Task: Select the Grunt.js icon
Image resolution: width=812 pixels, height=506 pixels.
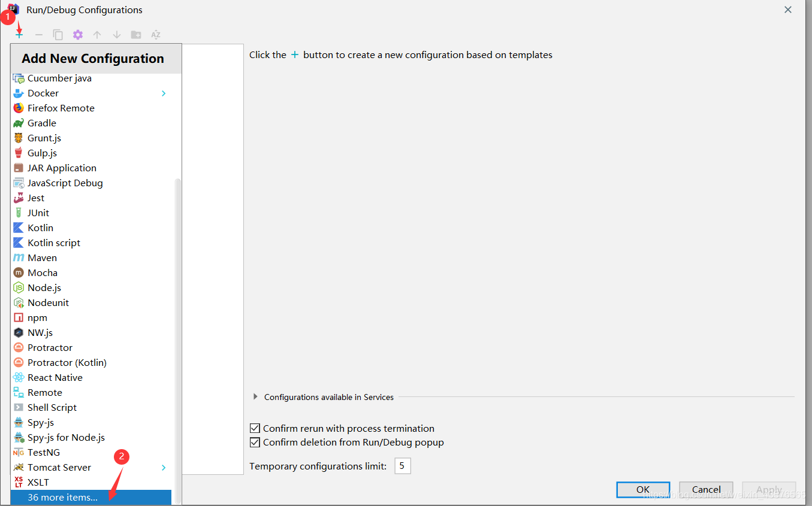Action: [x=19, y=138]
